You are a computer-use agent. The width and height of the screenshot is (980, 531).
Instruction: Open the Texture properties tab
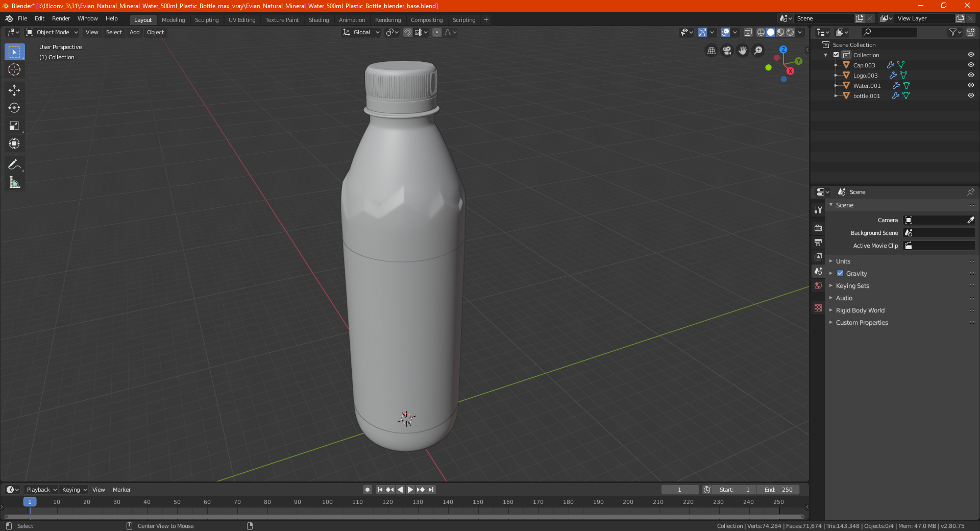[x=818, y=308]
